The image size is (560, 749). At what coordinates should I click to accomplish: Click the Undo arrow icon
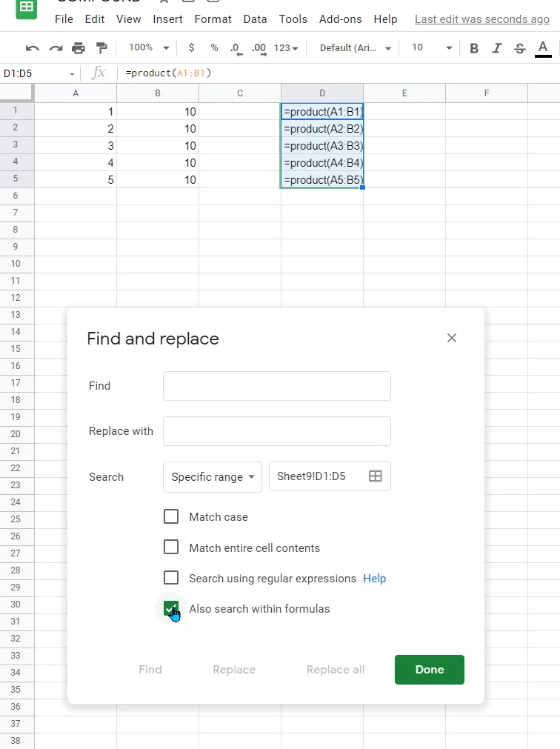[32, 48]
